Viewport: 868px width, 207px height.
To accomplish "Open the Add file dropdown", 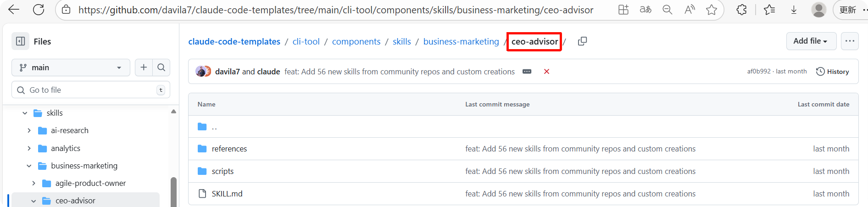I will click(x=811, y=41).
